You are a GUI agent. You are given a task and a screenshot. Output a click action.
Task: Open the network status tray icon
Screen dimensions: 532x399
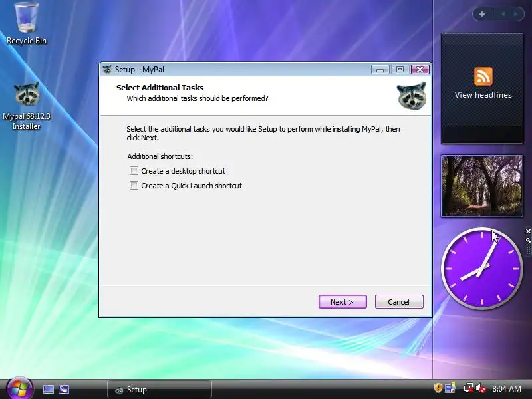tap(468, 388)
